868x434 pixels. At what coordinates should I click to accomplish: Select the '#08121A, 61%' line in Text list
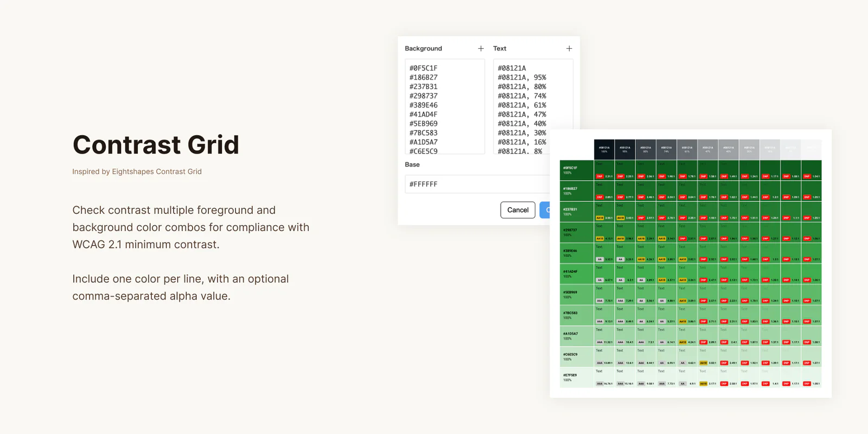[x=522, y=105]
